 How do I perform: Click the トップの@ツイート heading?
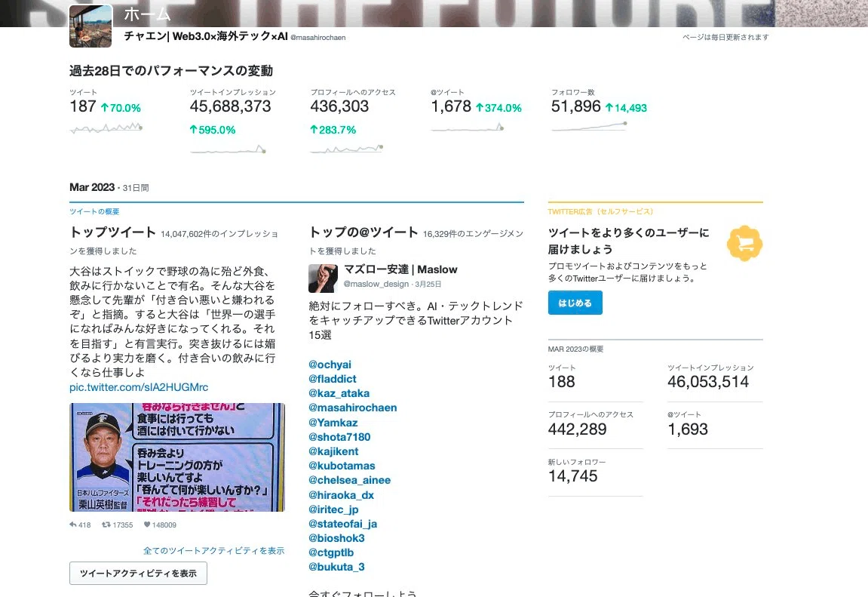[x=363, y=232]
